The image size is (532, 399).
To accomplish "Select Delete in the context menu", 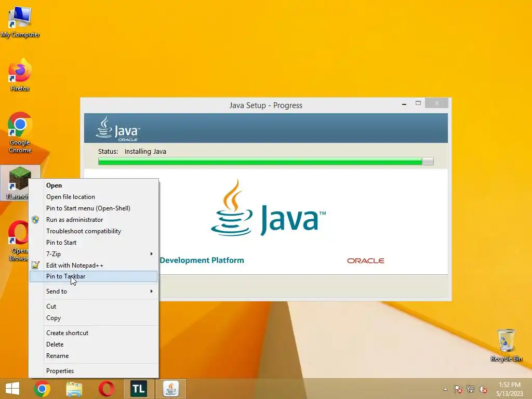I will pyautogui.click(x=94, y=344).
